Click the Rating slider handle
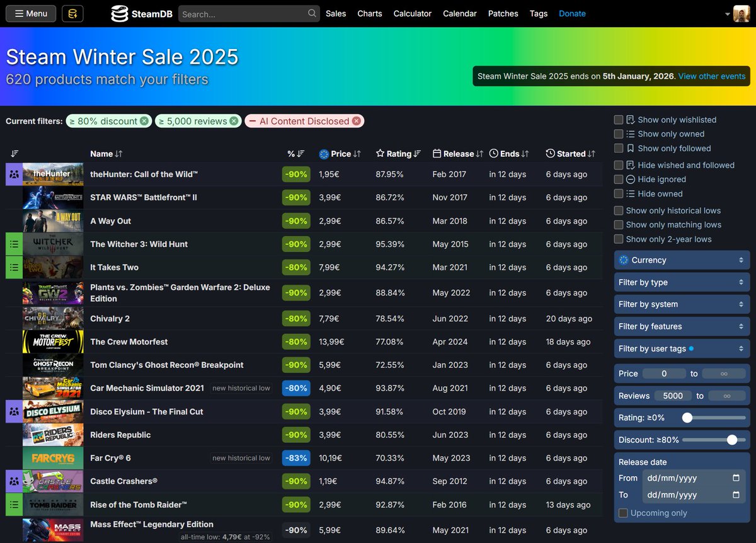Screen dimensions: 756x543 (687, 418)
